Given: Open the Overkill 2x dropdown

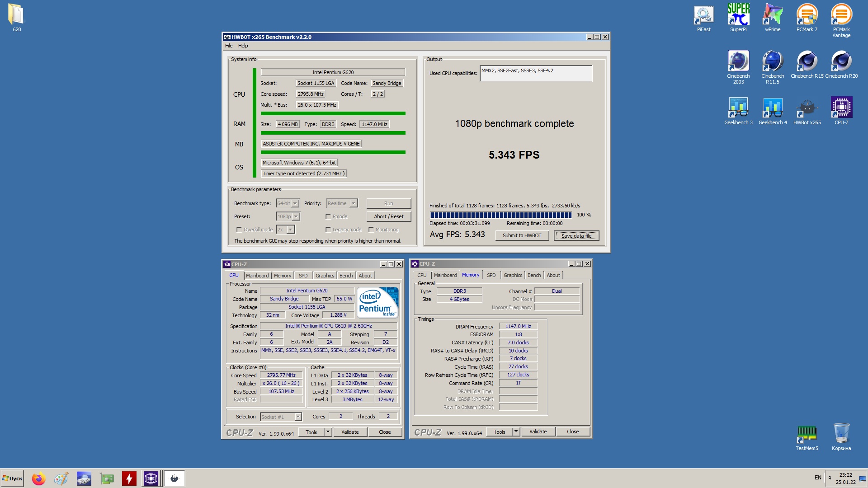Looking at the screenshot, I should pos(285,230).
